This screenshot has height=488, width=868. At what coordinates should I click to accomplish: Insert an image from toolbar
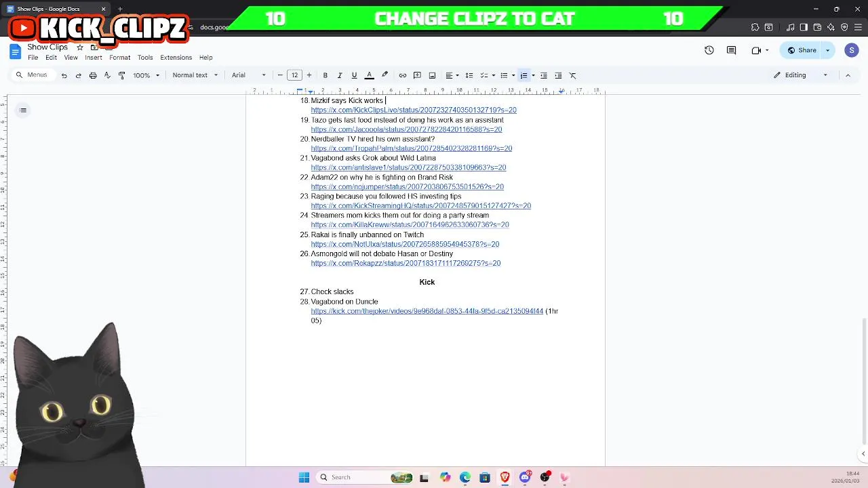pyautogui.click(x=432, y=75)
